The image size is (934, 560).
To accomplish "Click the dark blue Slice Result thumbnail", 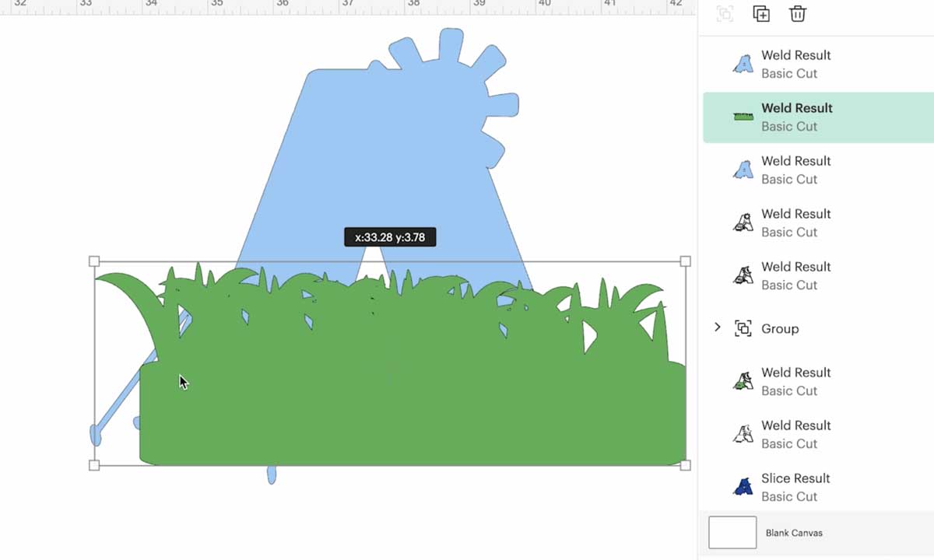I will [x=743, y=487].
